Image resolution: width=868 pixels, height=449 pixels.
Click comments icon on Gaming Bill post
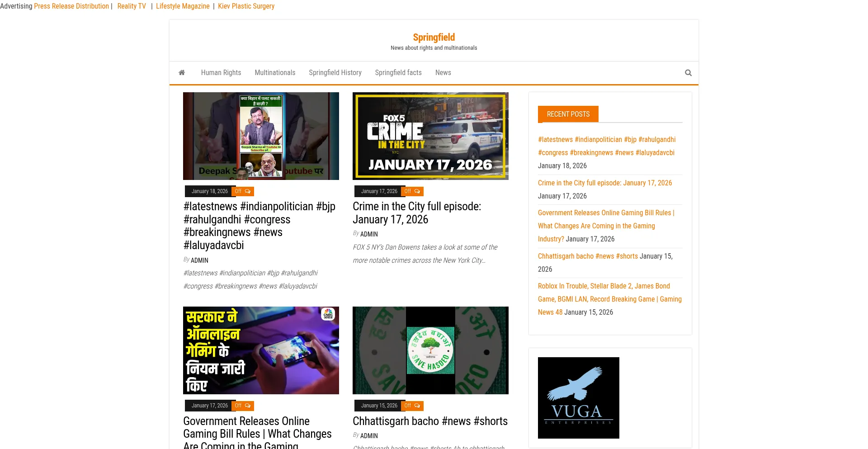[x=247, y=406]
